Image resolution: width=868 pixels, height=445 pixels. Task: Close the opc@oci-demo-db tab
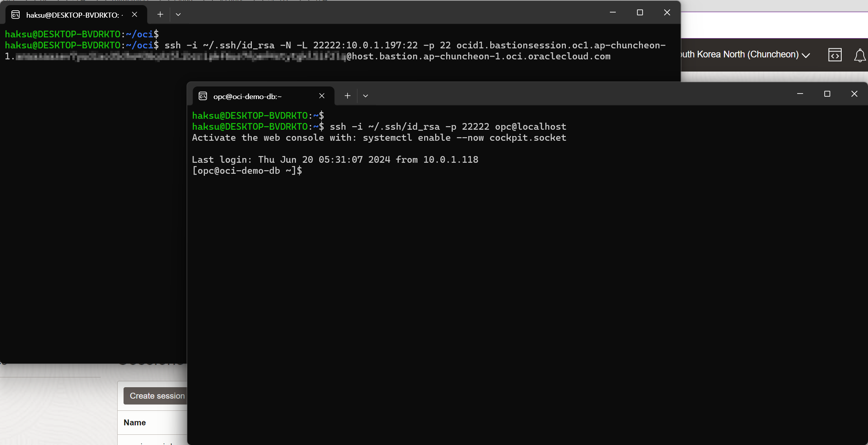click(x=322, y=96)
